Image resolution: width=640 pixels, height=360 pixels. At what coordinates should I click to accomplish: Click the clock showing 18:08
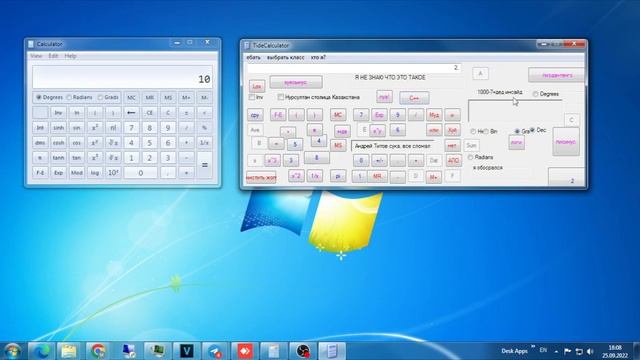click(x=615, y=348)
